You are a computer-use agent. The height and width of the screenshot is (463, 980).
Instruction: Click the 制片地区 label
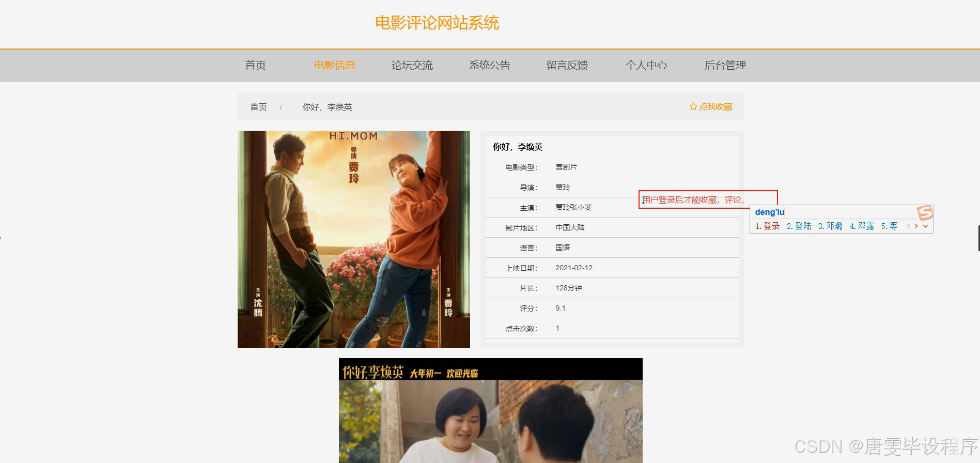point(521,228)
